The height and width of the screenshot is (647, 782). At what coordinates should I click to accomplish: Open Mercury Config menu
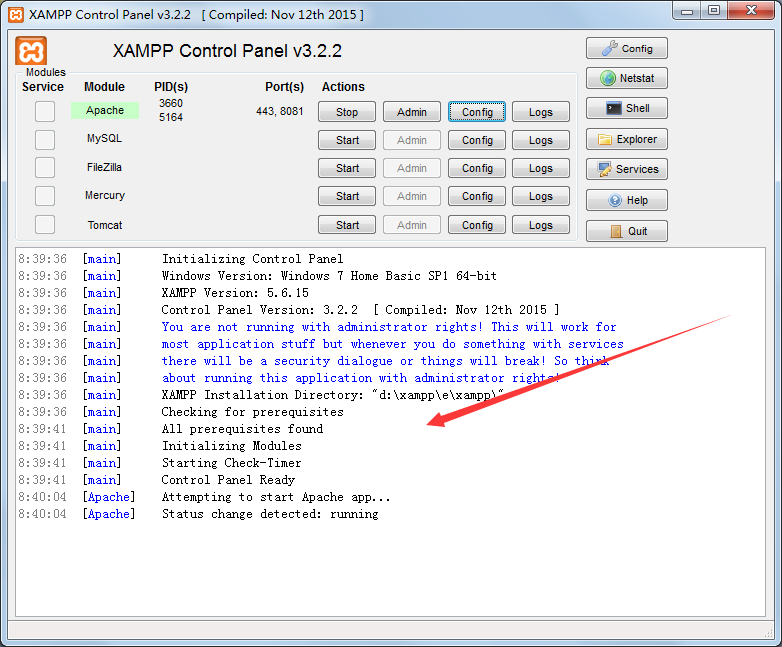477,196
